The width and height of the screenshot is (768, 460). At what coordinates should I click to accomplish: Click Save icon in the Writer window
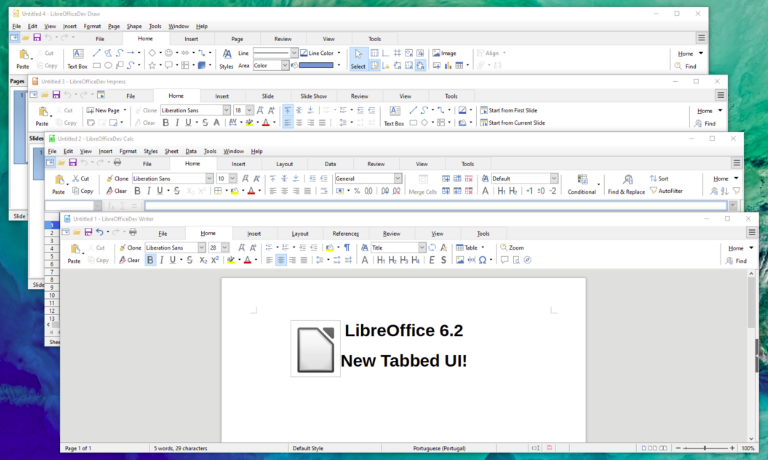click(88, 232)
